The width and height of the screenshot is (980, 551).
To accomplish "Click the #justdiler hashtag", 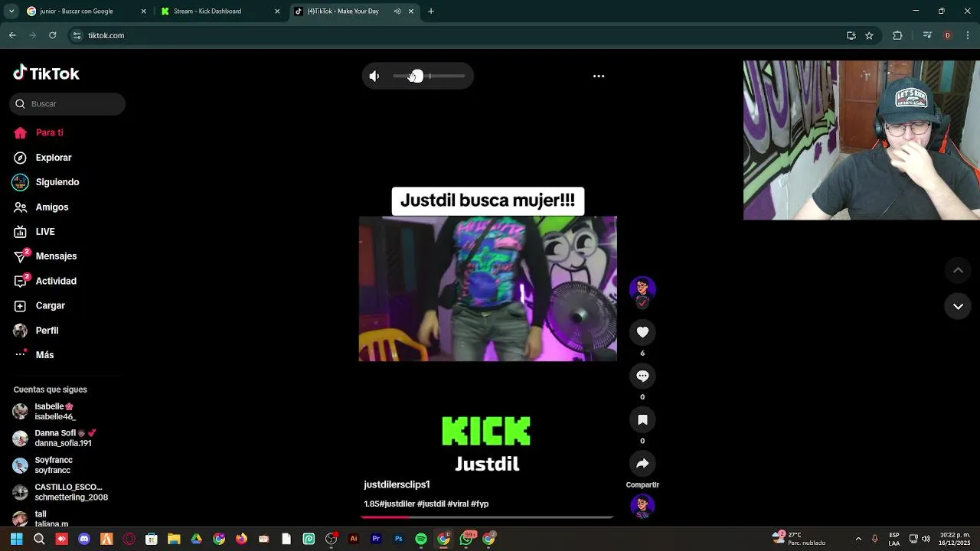I will pos(397,504).
